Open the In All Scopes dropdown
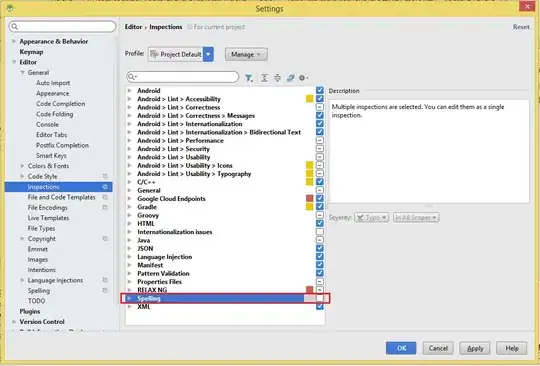 coord(416,218)
